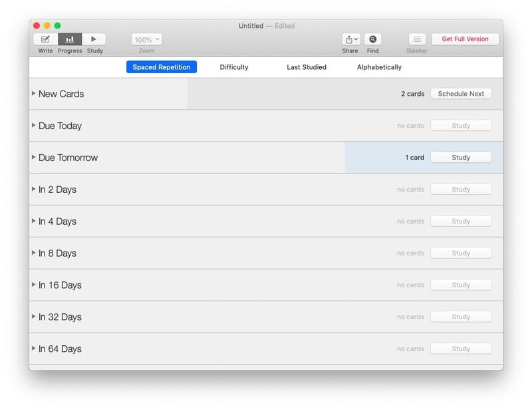View cards by Last Studied
Screen dimensions: 532x409
coord(306,67)
